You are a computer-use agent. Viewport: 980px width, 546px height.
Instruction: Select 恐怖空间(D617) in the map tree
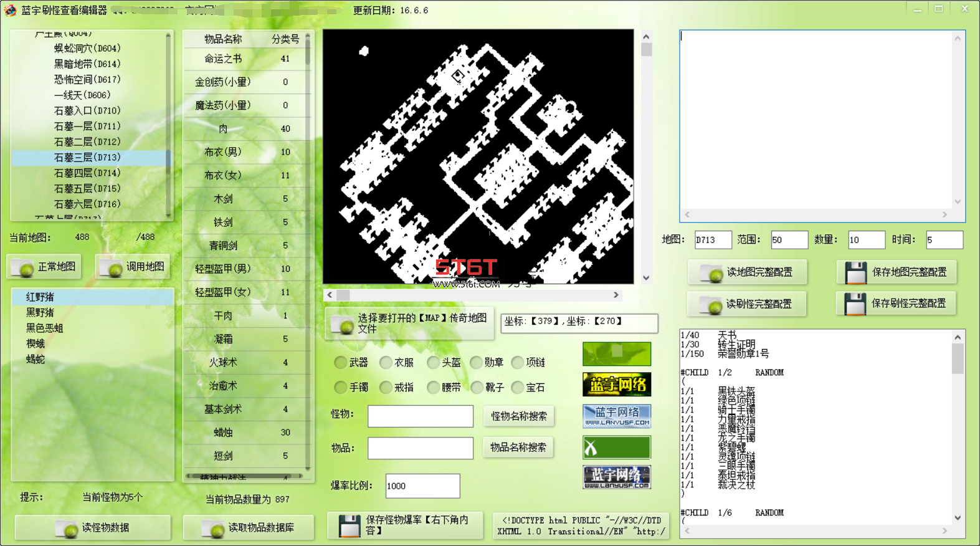tap(87, 79)
